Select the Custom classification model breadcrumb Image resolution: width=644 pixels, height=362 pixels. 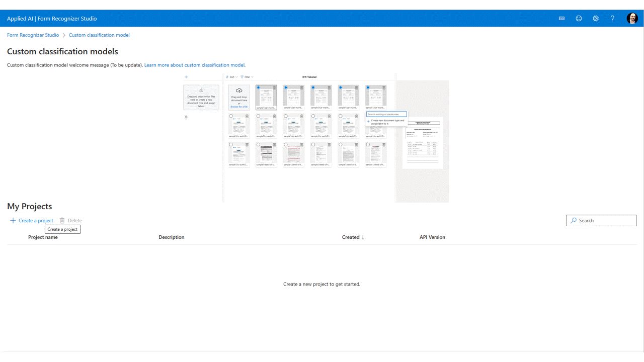99,35
